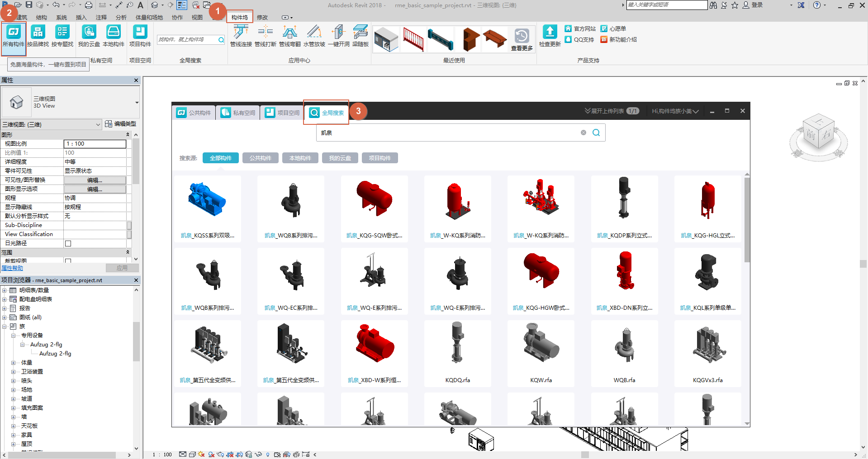Expand the 图纸 (all) tree node
This screenshot has height=459, width=868.
click(5, 317)
